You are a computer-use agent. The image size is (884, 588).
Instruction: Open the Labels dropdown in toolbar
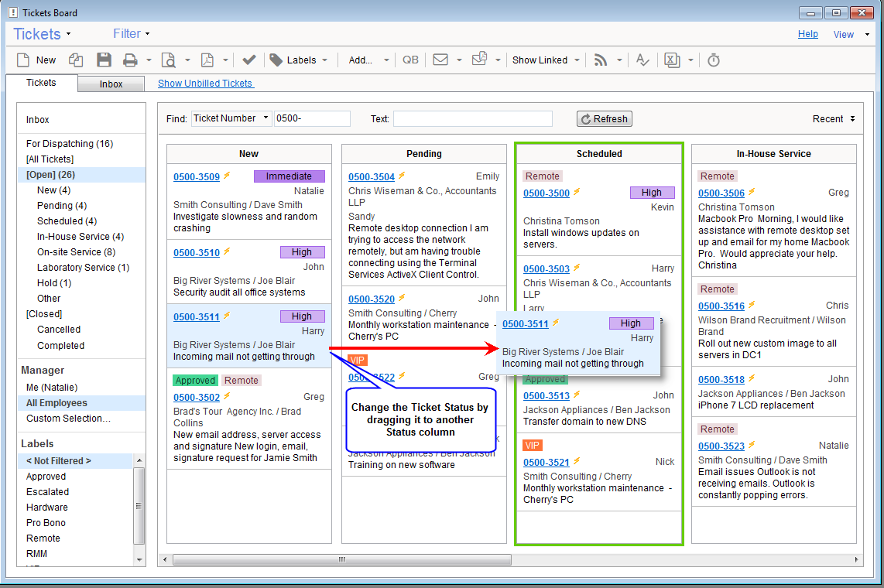point(299,60)
